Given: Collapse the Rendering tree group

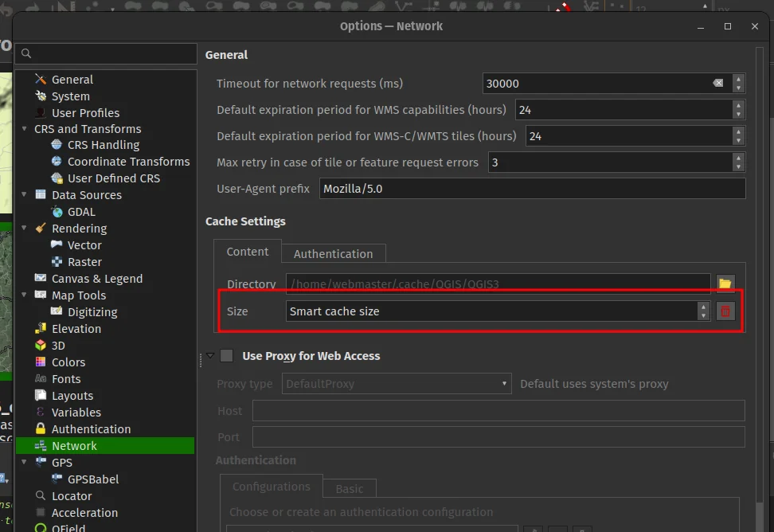Looking at the screenshot, I should pyautogui.click(x=25, y=229).
